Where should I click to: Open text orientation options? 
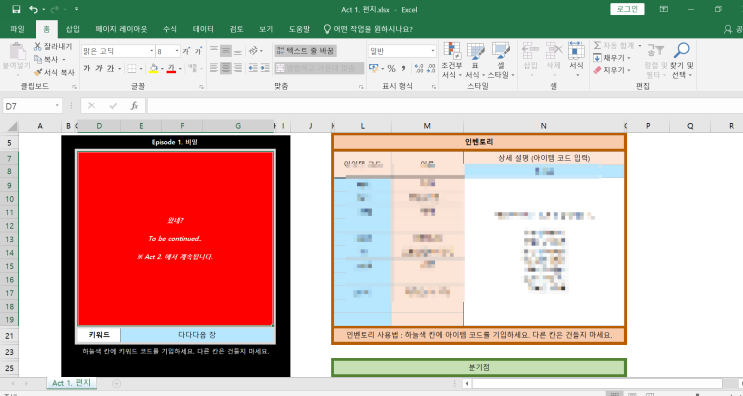[x=255, y=51]
